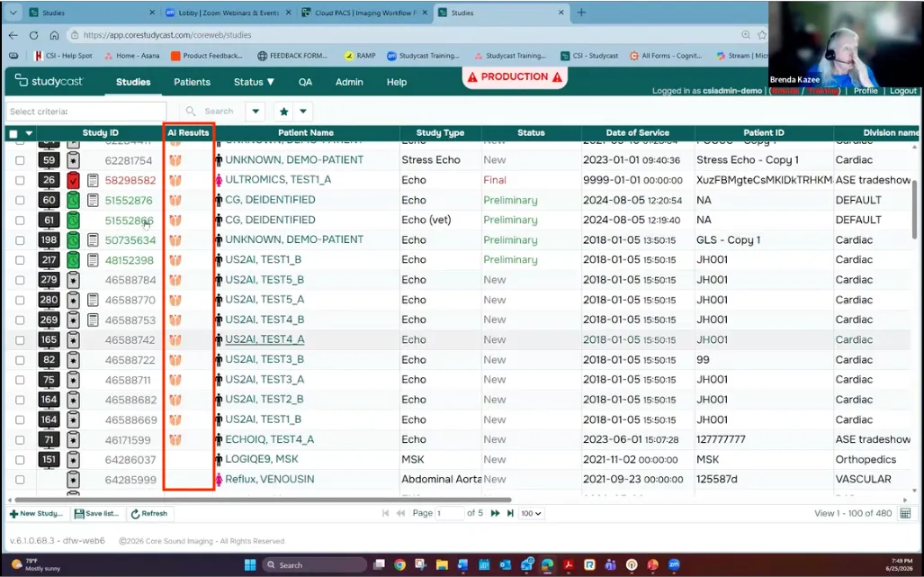Check the row checkbox for study 64285999
Image resolution: width=924 pixels, height=577 pixels.
coord(20,480)
